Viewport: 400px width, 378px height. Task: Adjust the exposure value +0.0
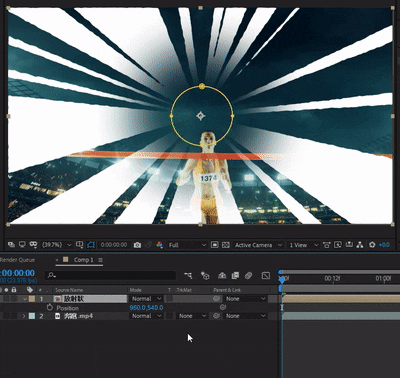(x=384, y=245)
